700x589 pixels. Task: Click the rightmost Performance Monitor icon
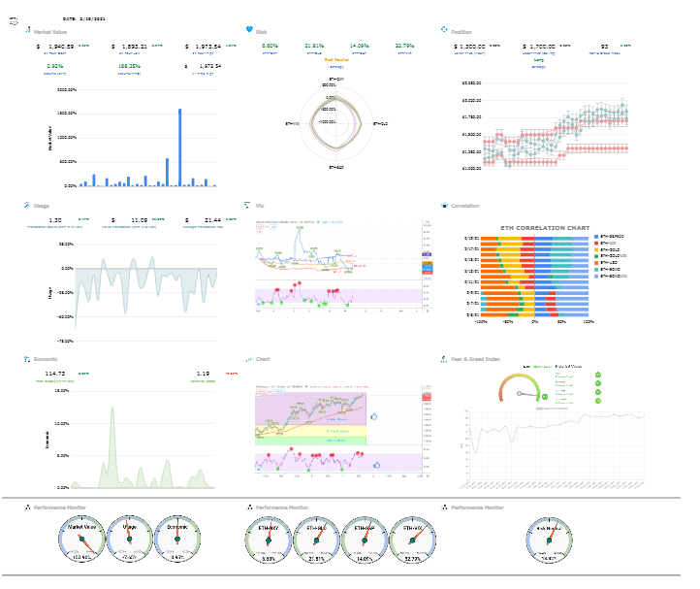point(444,507)
